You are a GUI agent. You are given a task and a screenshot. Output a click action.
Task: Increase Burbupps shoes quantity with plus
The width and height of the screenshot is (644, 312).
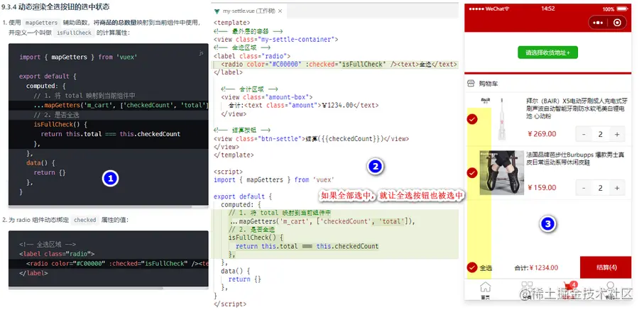coord(617,188)
